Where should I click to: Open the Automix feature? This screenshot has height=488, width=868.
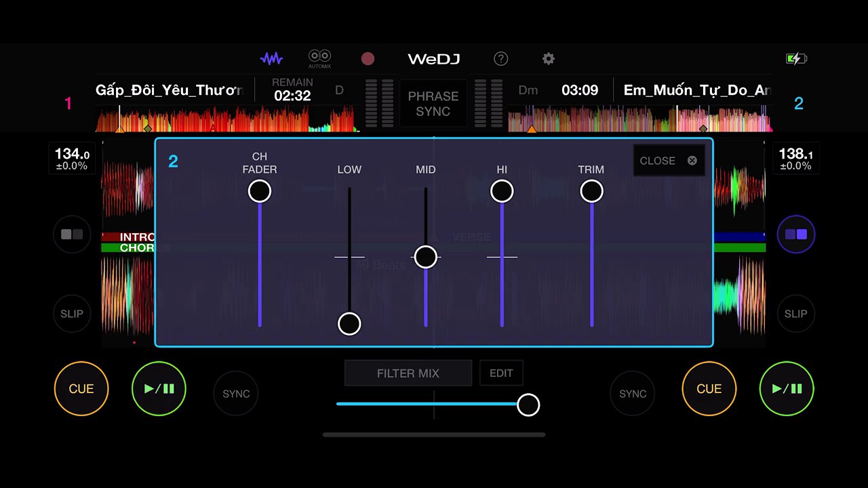319,59
